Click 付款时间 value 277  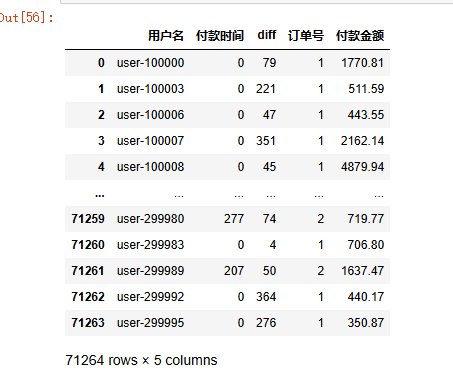coord(234,219)
